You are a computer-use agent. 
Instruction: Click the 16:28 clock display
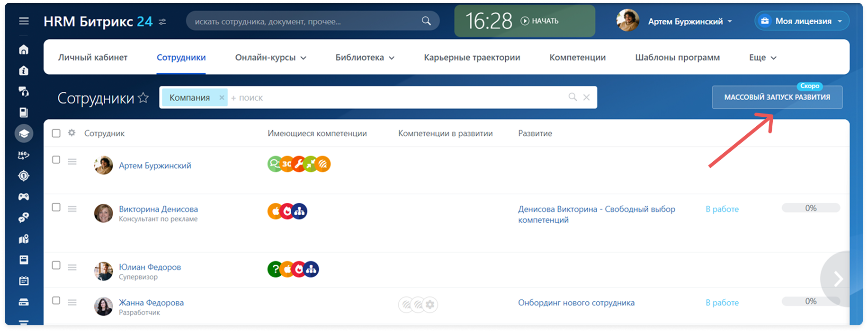[x=488, y=21]
